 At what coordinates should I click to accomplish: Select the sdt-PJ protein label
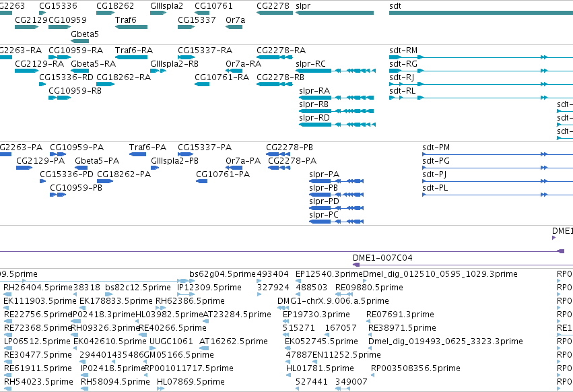click(x=434, y=174)
